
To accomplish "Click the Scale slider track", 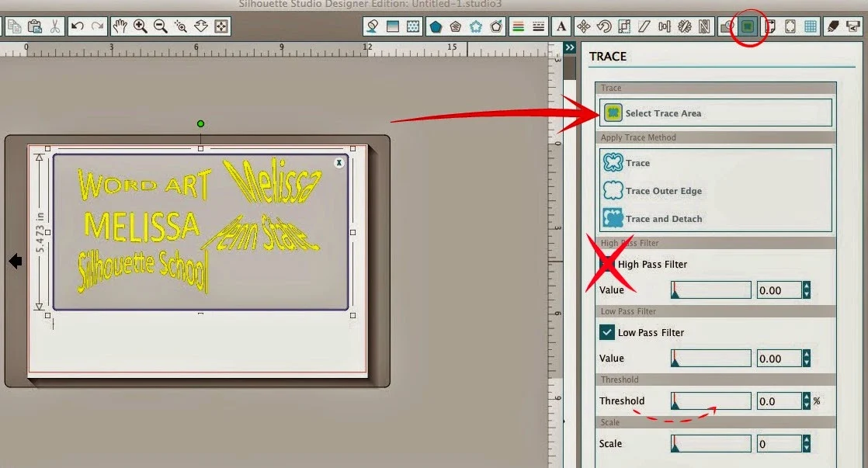I will (711, 443).
